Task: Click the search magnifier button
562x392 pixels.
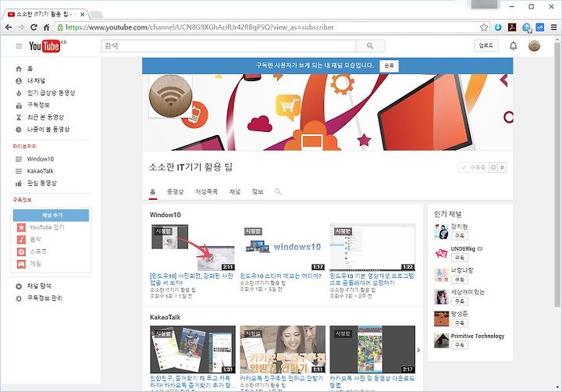Action: coord(370,46)
